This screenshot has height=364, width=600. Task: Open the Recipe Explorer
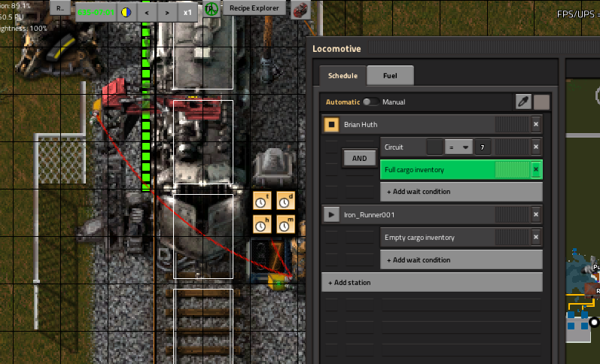(254, 8)
